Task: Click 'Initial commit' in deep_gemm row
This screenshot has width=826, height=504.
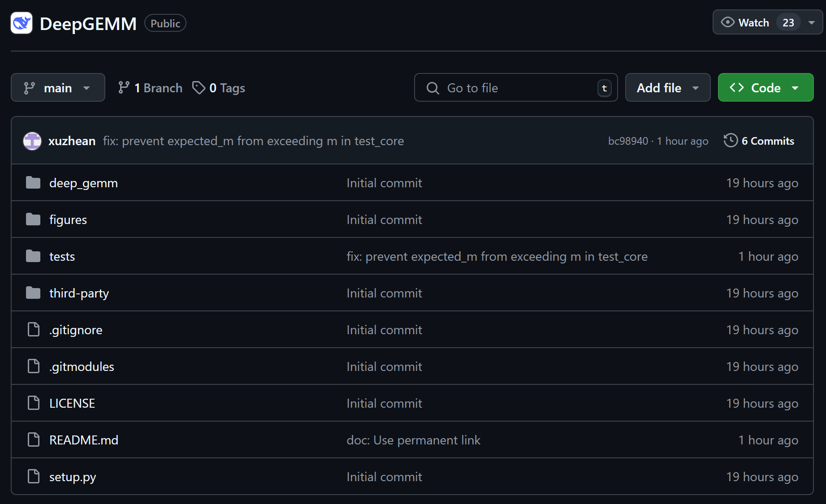Action: (384, 183)
